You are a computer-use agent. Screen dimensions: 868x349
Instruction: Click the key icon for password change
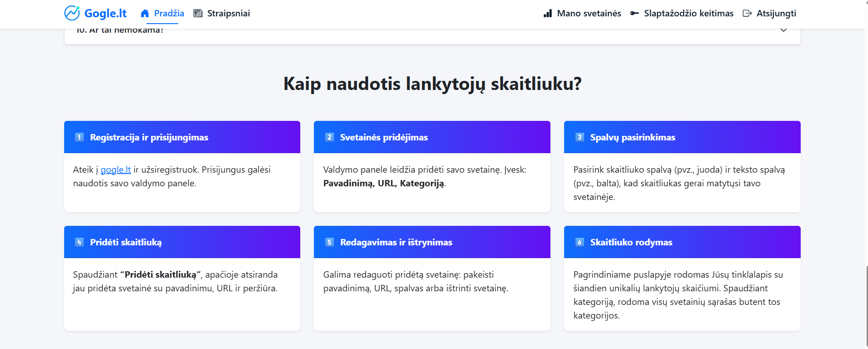[x=634, y=13]
